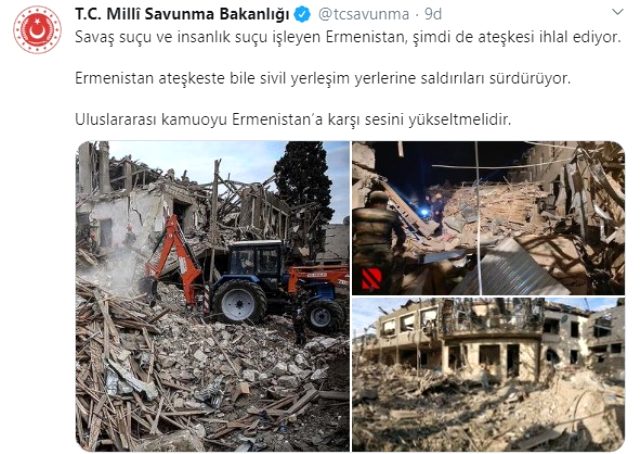This screenshot has width=640, height=454.
Task: Click the red watermark logo in the night photo
Action: tap(371, 279)
